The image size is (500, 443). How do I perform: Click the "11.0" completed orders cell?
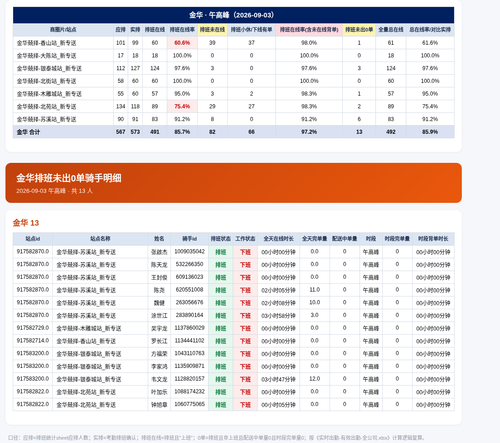tap(314, 290)
